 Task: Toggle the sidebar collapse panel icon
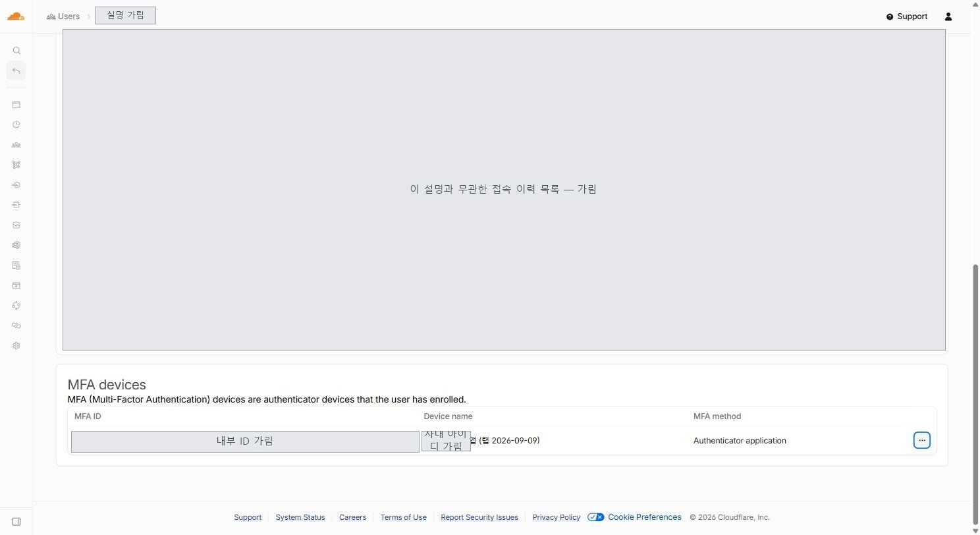coord(16,522)
